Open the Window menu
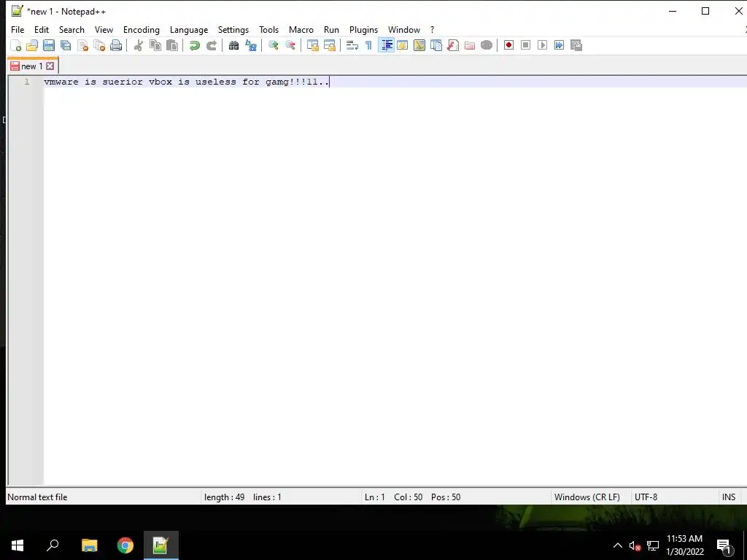 coord(404,29)
